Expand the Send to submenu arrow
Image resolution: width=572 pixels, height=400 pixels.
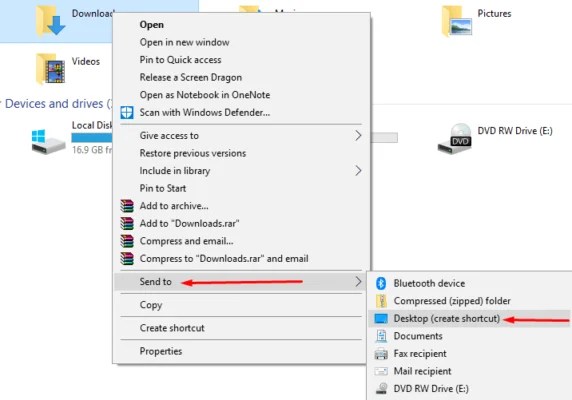358,281
